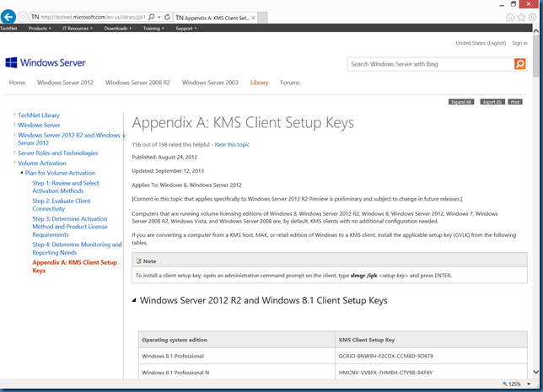Image resolution: width=543 pixels, height=392 pixels.
Task: Click in the Search Windows Server field
Action: tap(431, 64)
